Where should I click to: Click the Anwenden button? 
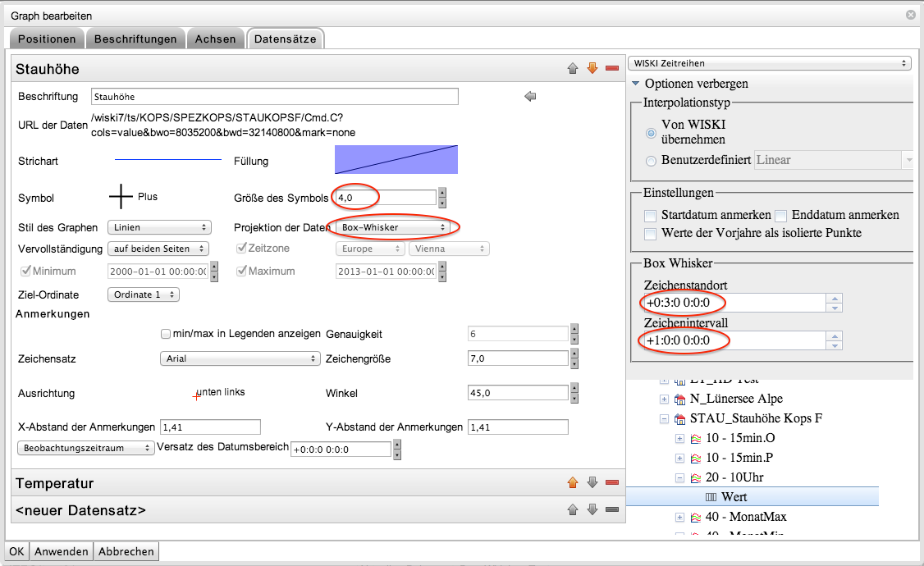coord(63,551)
